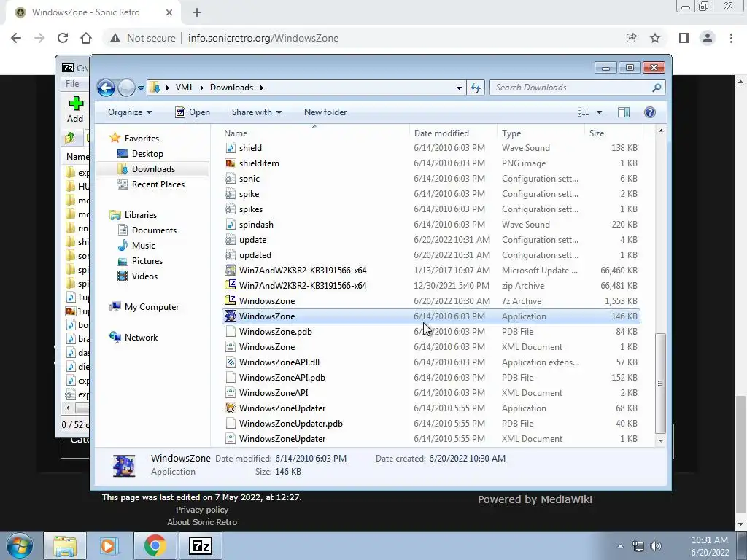Select the WindowsZoneAPI.dll file icon

click(230, 362)
